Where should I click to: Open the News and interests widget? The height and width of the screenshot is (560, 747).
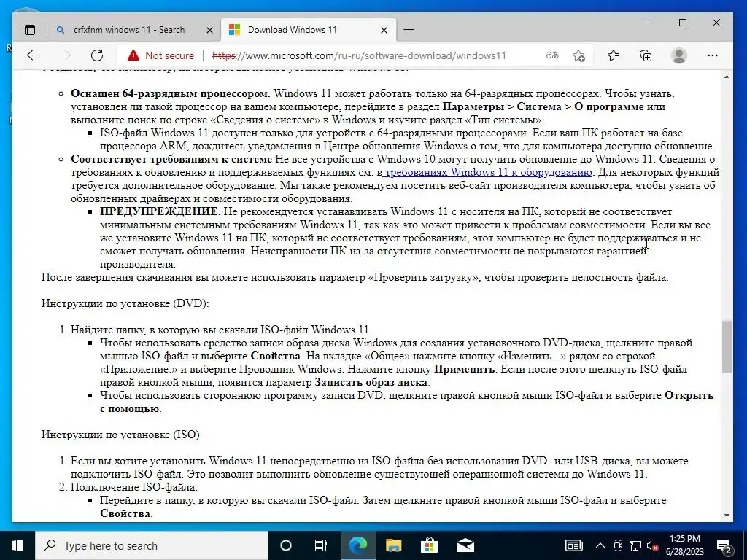click(573, 545)
